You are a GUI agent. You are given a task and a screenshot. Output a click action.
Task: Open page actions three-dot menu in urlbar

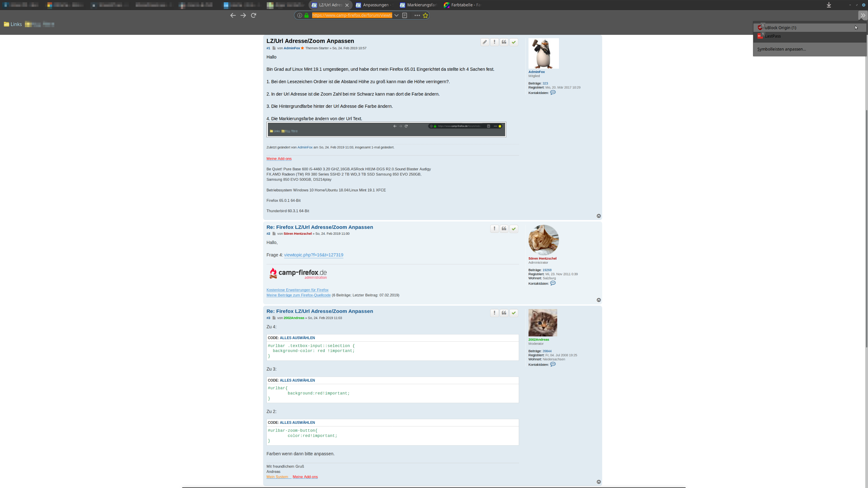[417, 15]
